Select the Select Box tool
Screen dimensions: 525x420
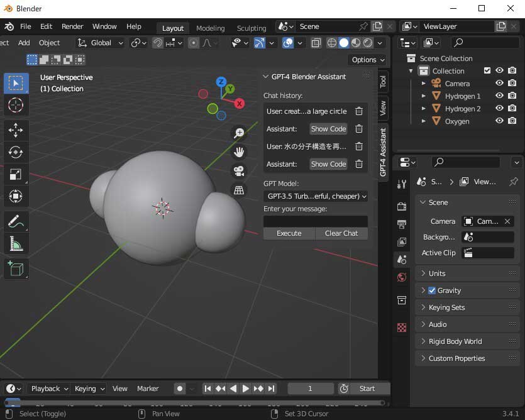point(16,83)
